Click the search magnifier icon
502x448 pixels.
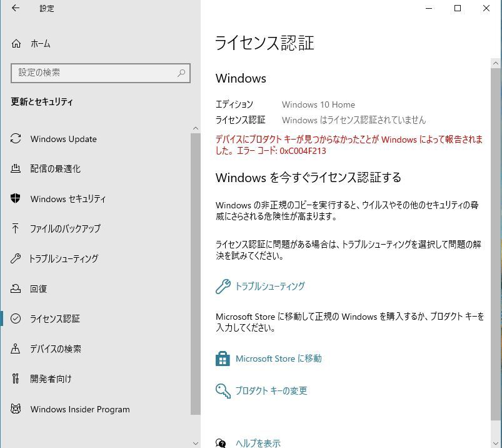pos(181,73)
